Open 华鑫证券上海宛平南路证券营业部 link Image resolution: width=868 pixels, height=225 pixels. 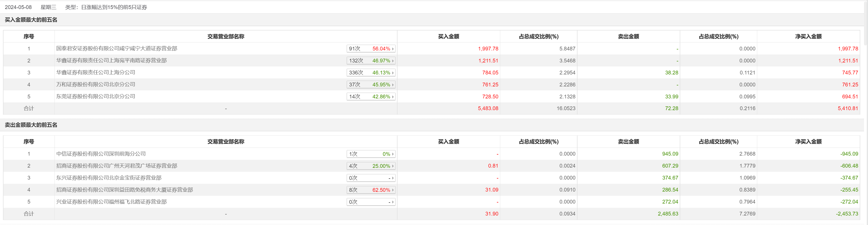(x=111, y=61)
